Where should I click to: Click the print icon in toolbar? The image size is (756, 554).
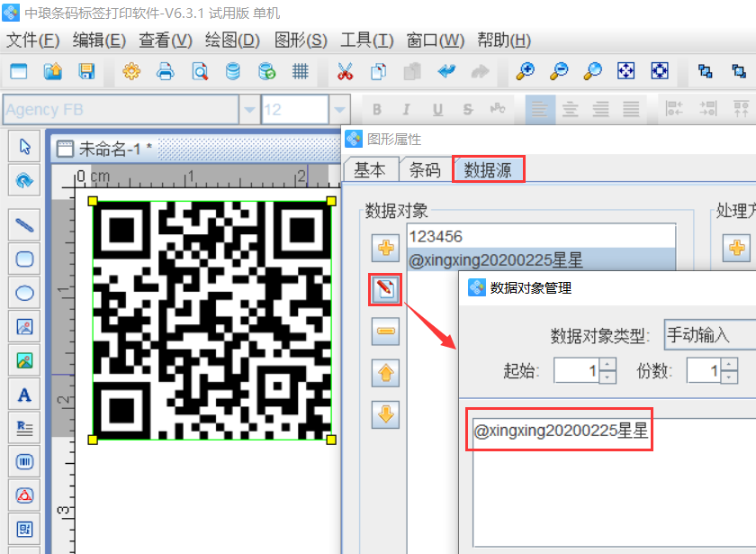tap(165, 71)
